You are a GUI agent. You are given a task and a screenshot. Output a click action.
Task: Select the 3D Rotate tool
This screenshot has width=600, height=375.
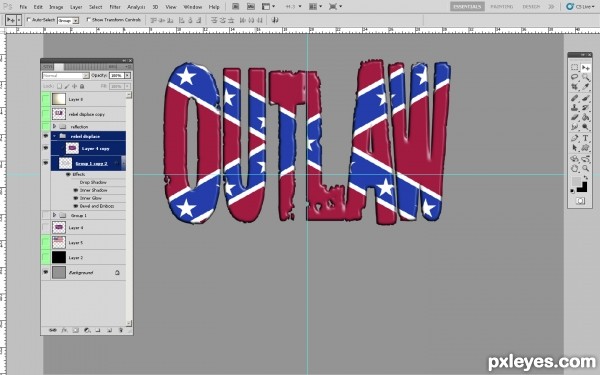(x=574, y=158)
